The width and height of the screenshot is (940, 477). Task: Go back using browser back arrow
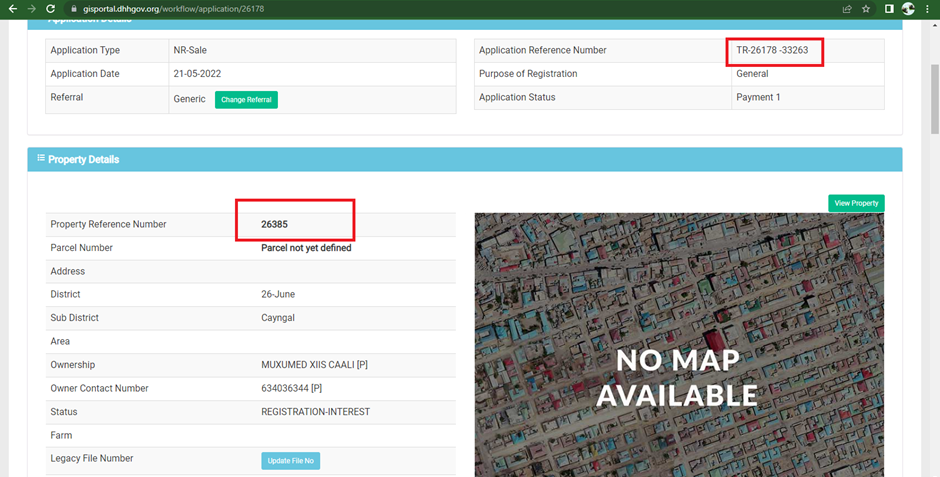click(x=13, y=9)
